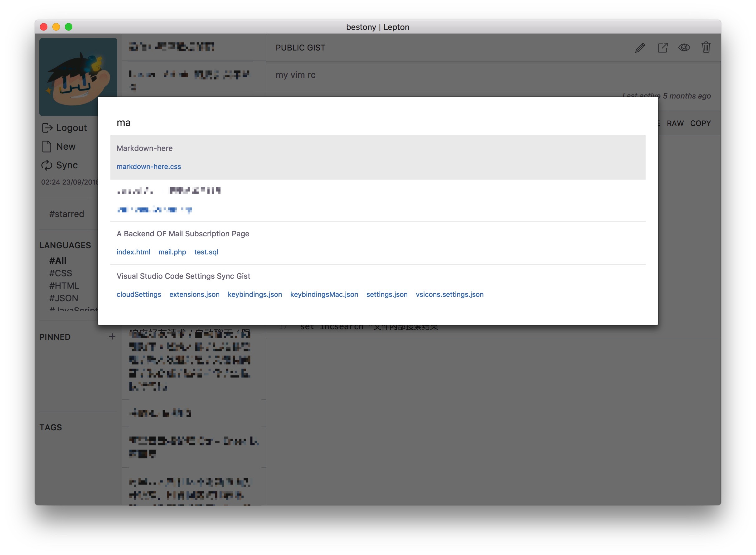The image size is (756, 555).
Task: Open gist in browser via external-link icon
Action: (662, 48)
